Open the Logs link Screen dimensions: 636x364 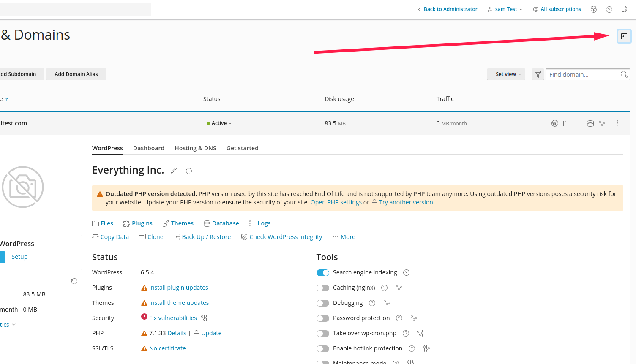pos(260,223)
